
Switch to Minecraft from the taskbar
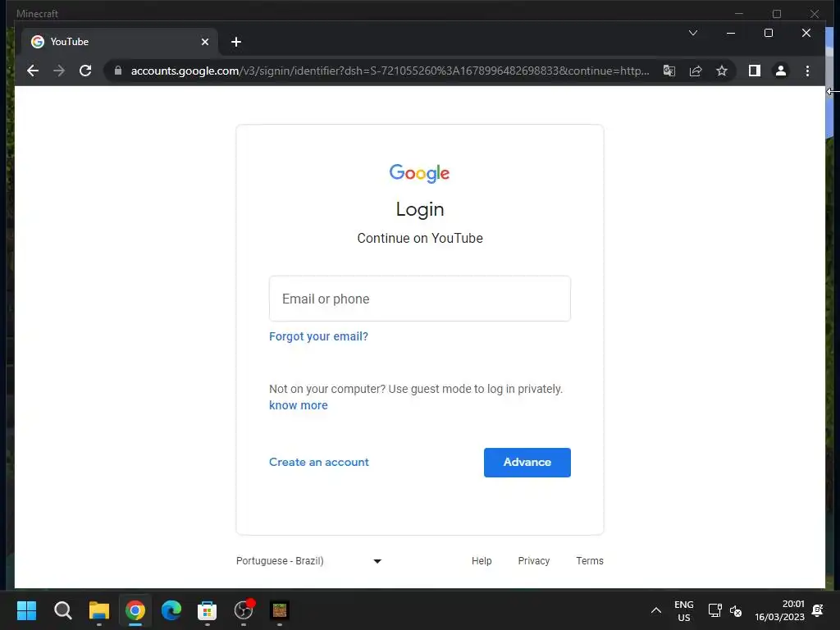(280, 610)
